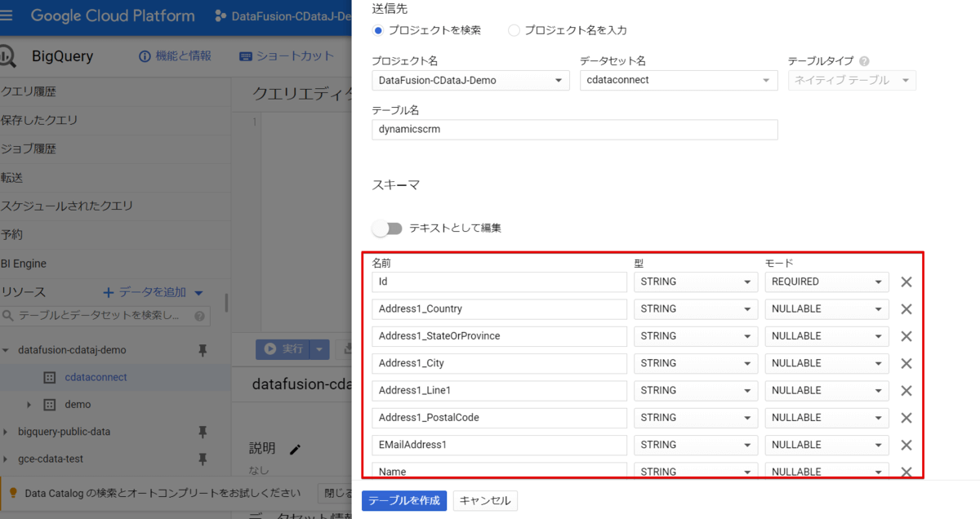Click the 実行 run query button

click(283, 349)
